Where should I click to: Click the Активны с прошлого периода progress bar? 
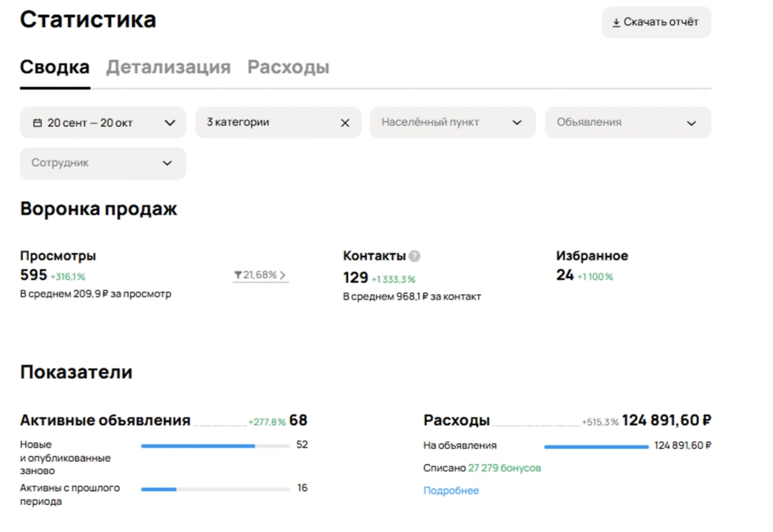pos(215,489)
